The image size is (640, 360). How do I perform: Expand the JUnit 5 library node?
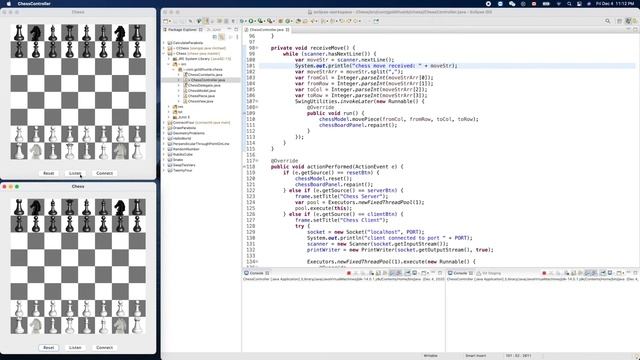click(169, 117)
